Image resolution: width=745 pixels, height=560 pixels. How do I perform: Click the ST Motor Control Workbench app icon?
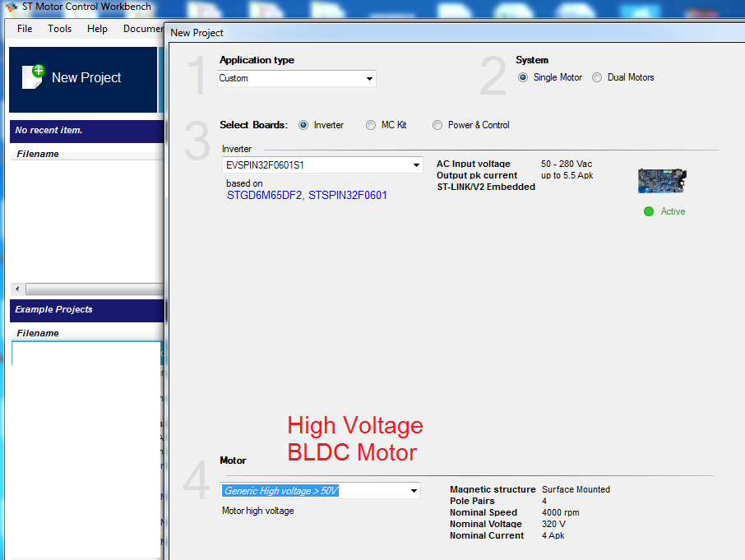12,7
